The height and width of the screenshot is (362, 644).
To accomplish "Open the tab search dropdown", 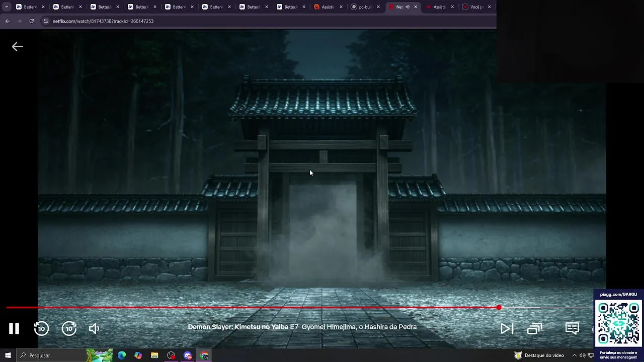I will tap(7, 7).
